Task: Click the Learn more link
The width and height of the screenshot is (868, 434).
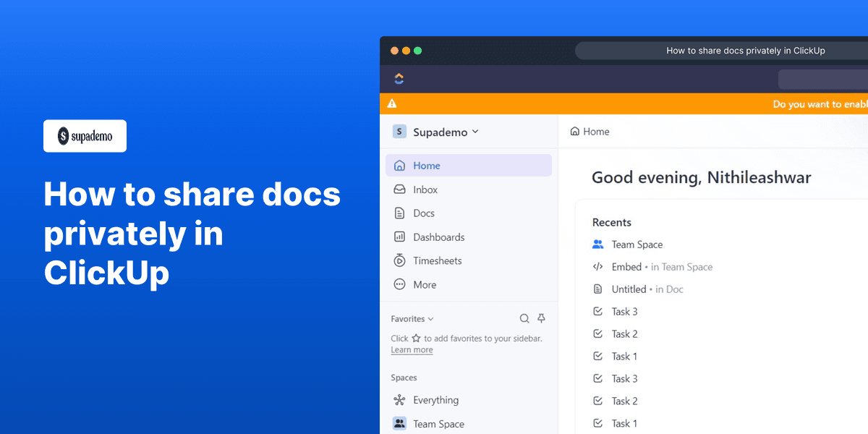Action: [412, 349]
